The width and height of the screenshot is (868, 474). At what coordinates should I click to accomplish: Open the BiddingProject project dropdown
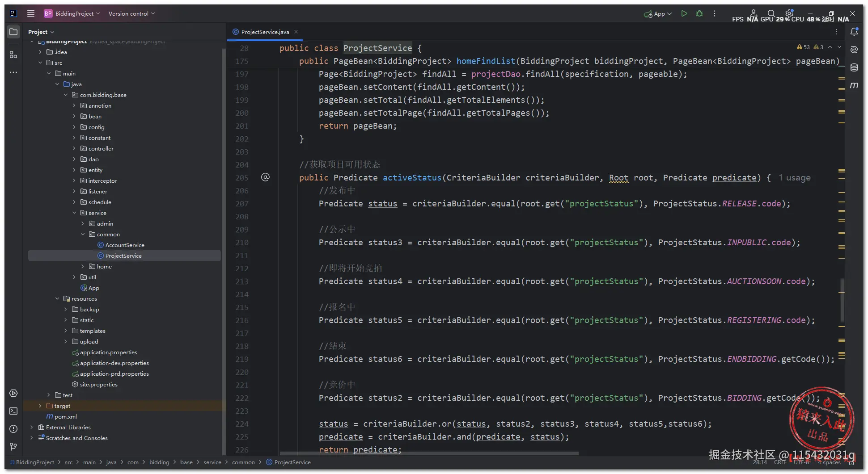tap(72, 13)
